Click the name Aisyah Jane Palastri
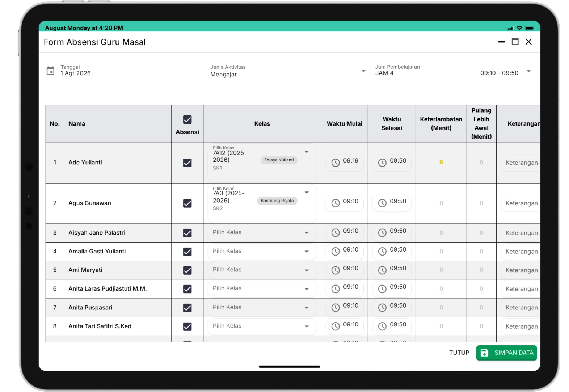This screenshot has height=392, width=569. (97, 233)
